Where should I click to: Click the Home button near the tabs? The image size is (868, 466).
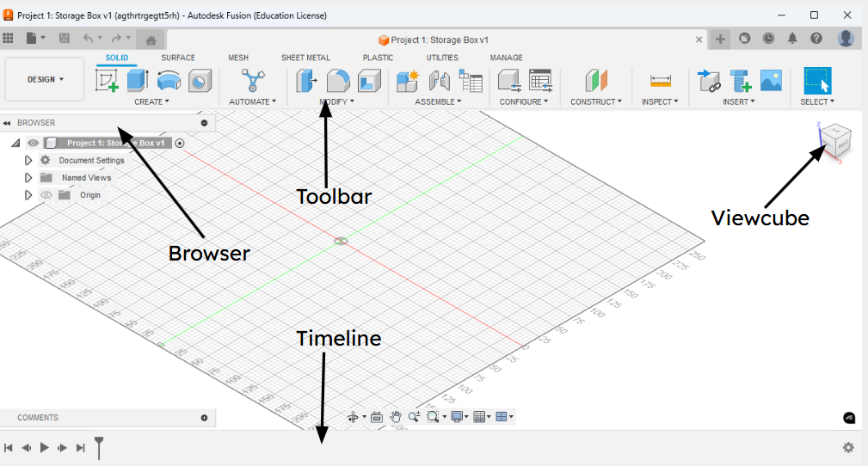tap(151, 40)
